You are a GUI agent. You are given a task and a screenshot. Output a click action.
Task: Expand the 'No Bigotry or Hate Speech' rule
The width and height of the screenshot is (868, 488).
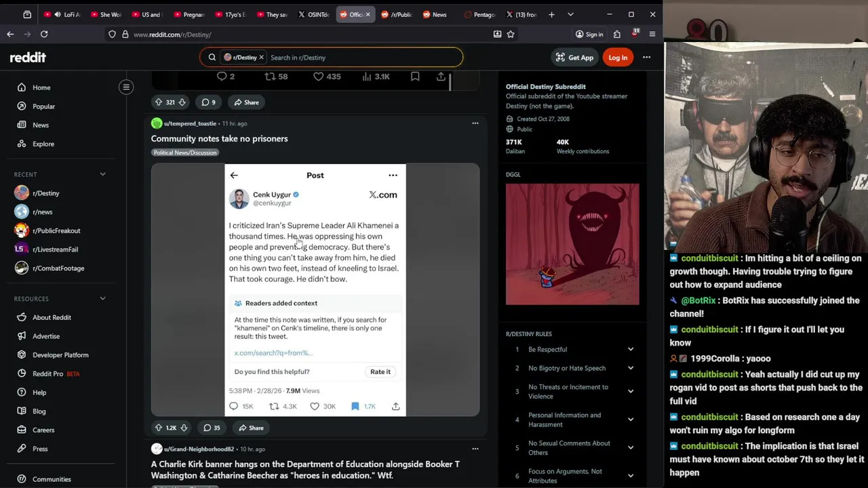point(631,368)
